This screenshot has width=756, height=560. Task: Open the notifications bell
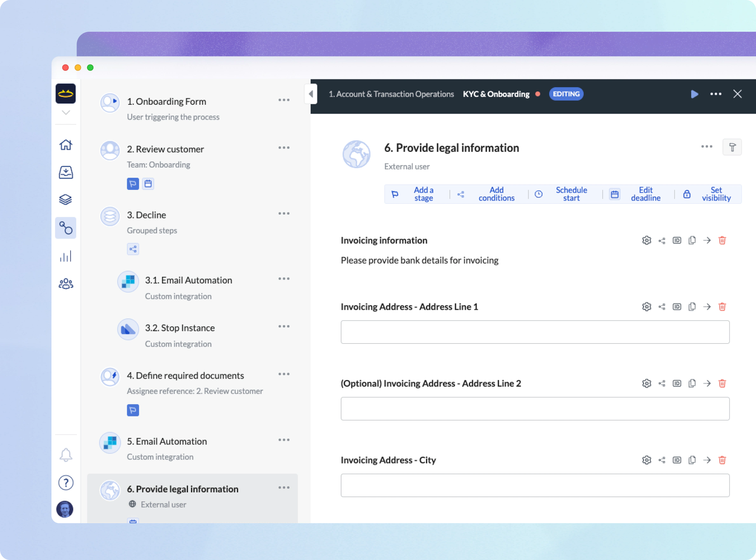65,455
